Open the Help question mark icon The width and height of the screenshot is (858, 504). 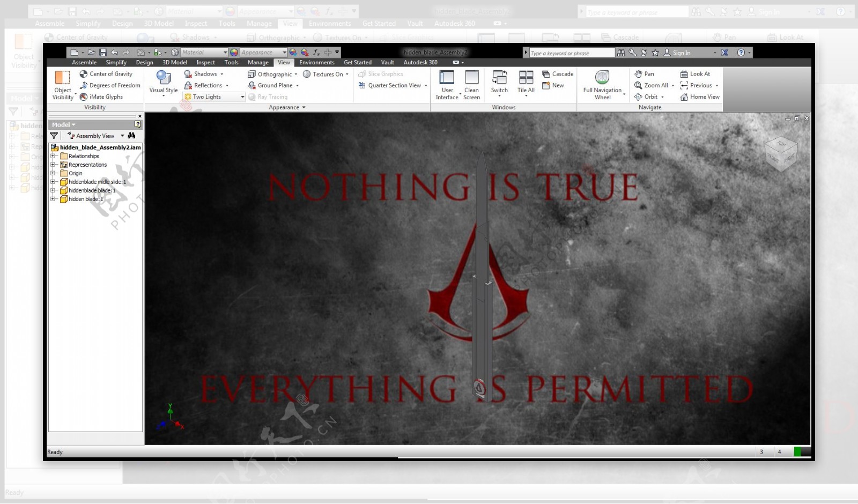pyautogui.click(x=741, y=53)
